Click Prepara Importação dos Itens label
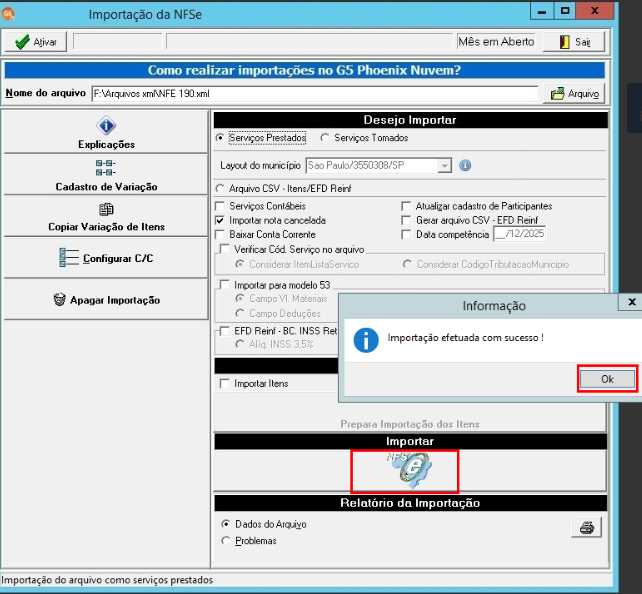The image size is (642, 594). pyautogui.click(x=410, y=424)
